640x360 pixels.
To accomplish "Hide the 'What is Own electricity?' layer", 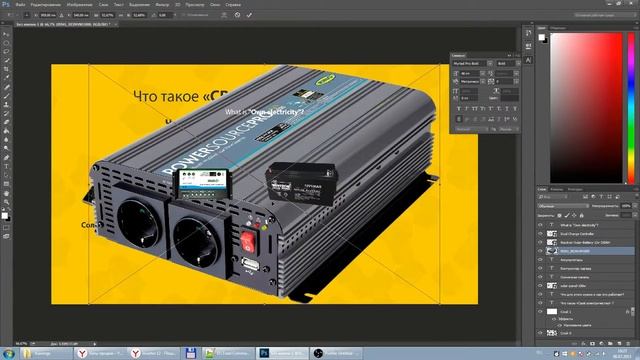I will tap(540, 225).
